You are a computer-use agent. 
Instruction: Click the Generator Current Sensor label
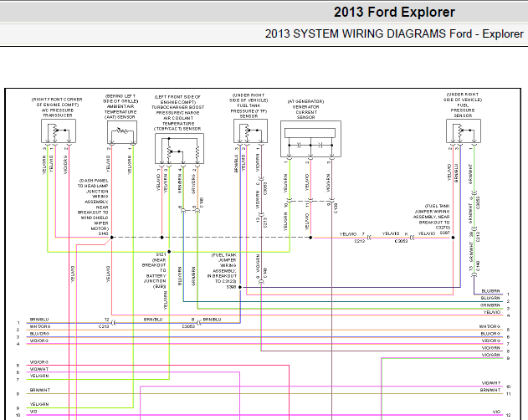pyautogui.click(x=305, y=110)
